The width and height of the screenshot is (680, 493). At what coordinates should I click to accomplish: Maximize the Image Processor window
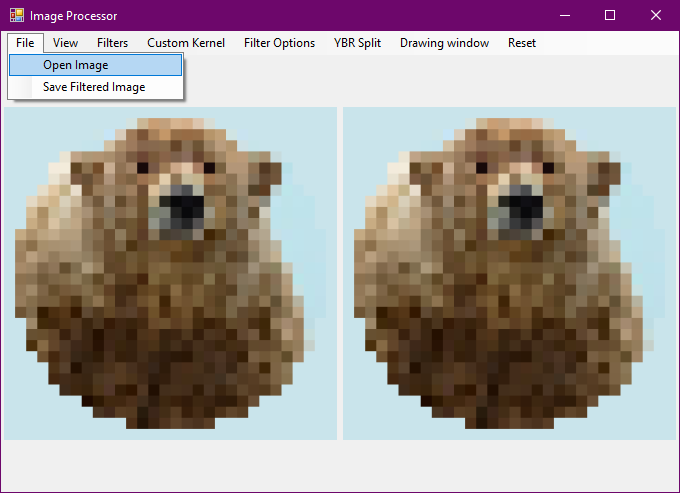point(610,16)
